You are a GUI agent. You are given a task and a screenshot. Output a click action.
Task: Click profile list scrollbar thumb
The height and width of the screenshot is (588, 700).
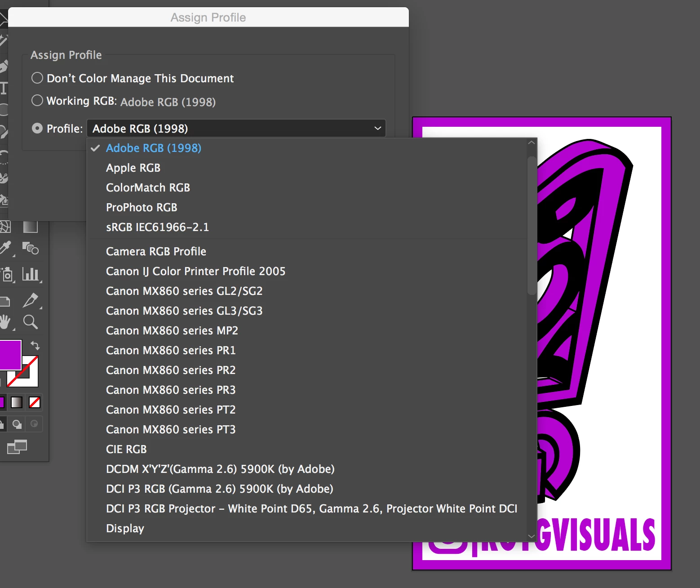tap(532, 225)
